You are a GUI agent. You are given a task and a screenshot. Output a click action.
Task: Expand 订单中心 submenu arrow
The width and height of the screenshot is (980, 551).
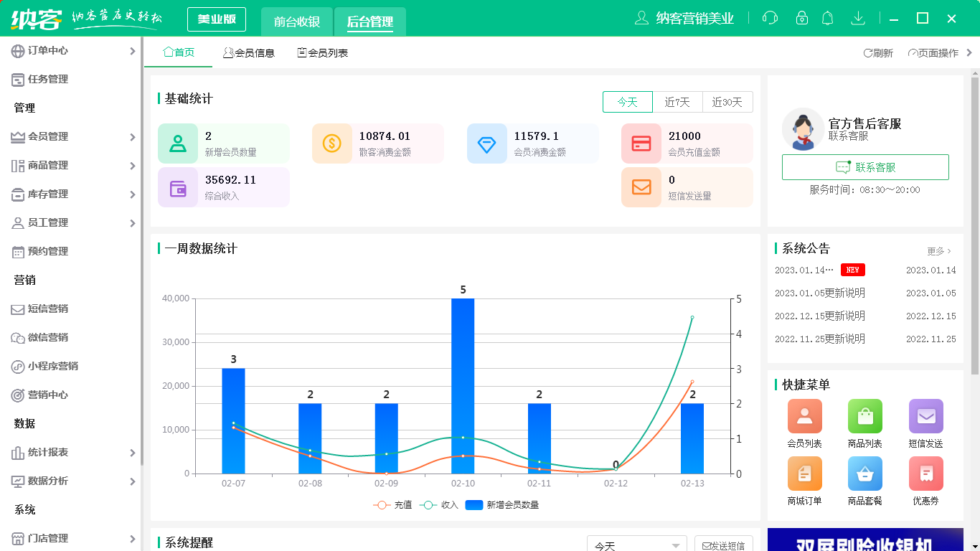(x=132, y=51)
